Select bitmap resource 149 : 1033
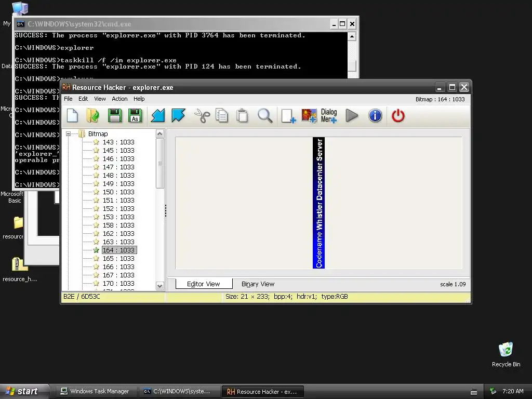 pos(118,183)
